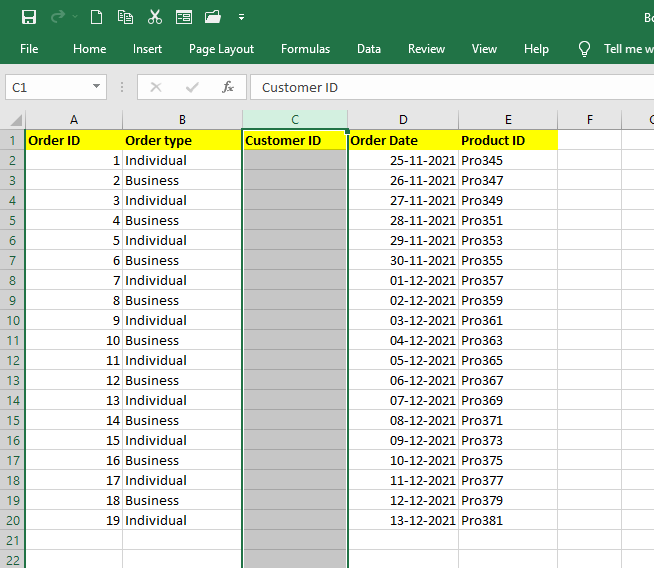Click the Cut scissors icon

(x=154, y=17)
